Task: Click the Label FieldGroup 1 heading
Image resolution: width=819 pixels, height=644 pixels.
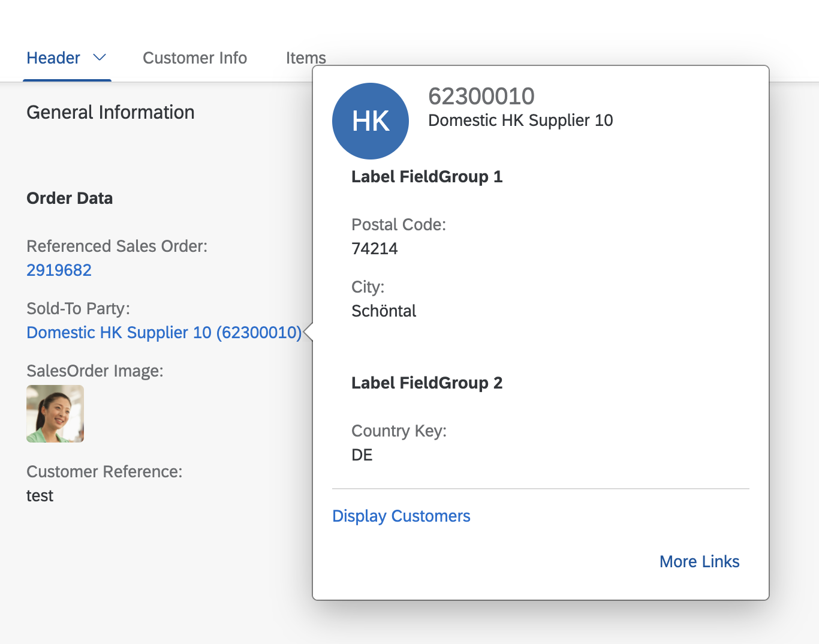Action: 427,177
